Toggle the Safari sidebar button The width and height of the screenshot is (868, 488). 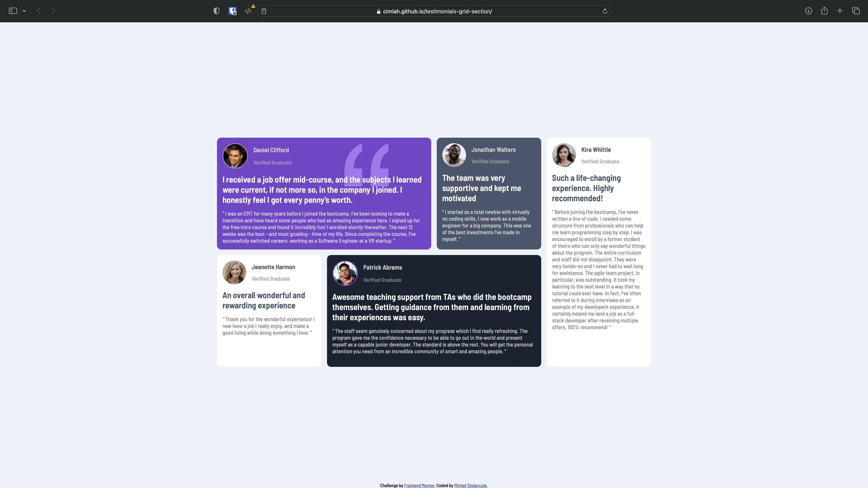tap(13, 11)
